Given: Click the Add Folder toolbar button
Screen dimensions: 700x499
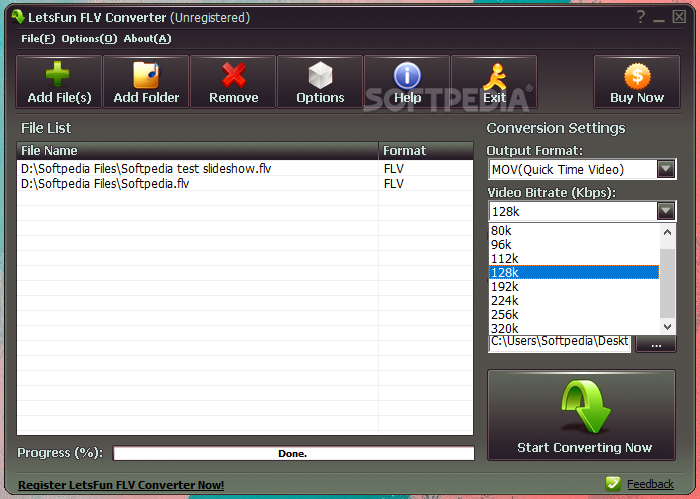Looking at the screenshot, I should pos(146,82).
